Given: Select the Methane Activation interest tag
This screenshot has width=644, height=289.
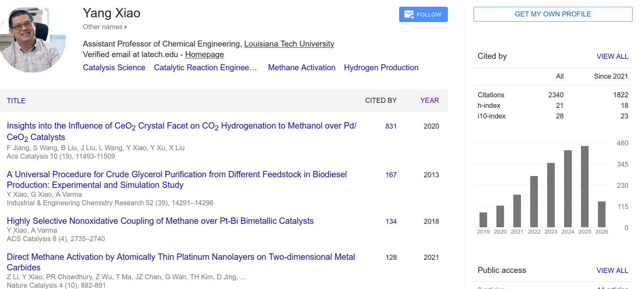Looking at the screenshot, I should tap(301, 68).
